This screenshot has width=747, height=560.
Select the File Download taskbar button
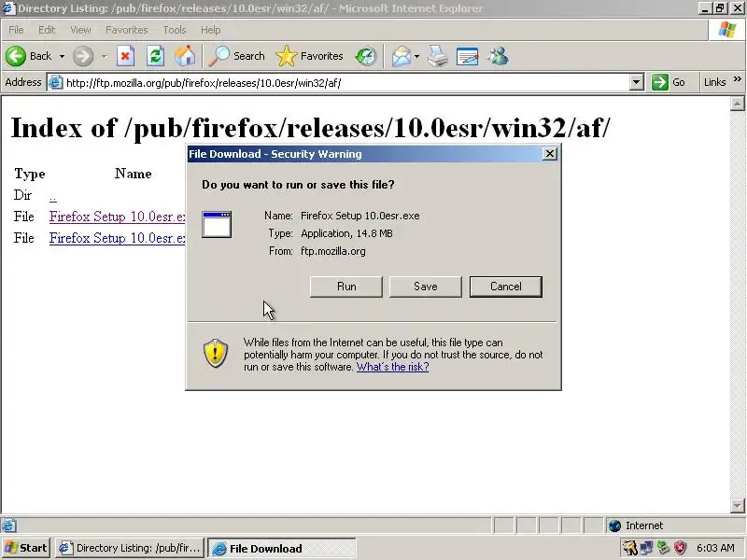pyautogui.click(x=282, y=549)
